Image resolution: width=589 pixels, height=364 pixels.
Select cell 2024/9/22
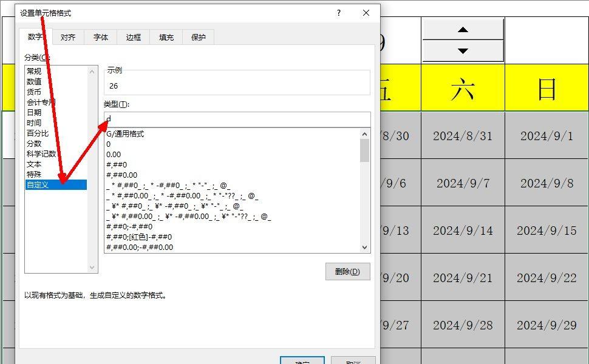click(x=547, y=277)
